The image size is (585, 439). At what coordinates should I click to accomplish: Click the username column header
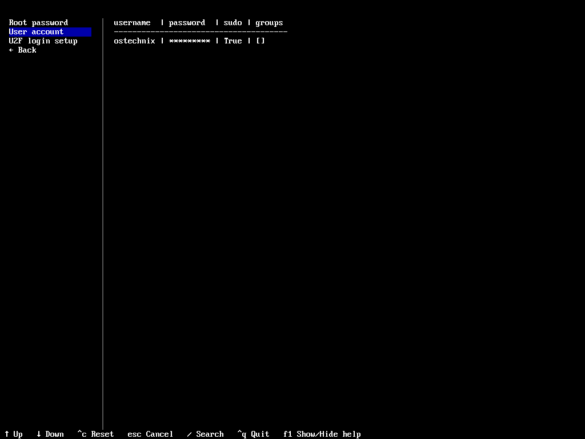click(132, 23)
